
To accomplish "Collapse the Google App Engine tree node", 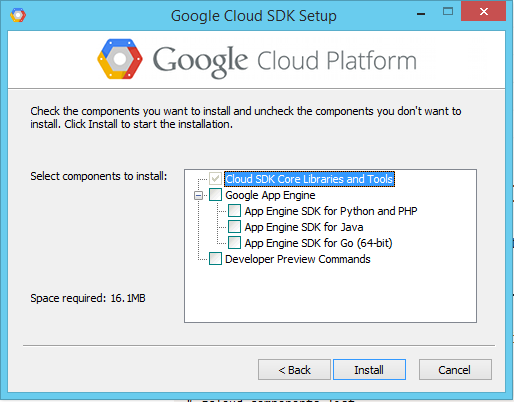I will (198, 195).
